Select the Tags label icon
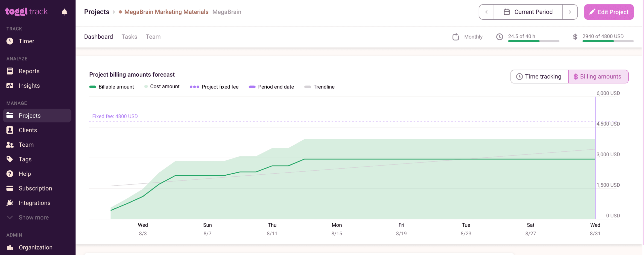 (x=10, y=159)
